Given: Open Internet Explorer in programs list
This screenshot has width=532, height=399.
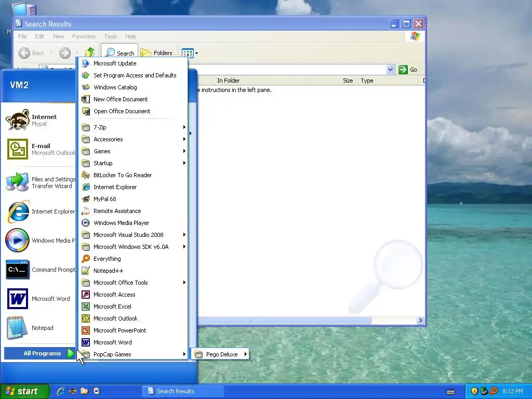Looking at the screenshot, I should click(133, 187).
